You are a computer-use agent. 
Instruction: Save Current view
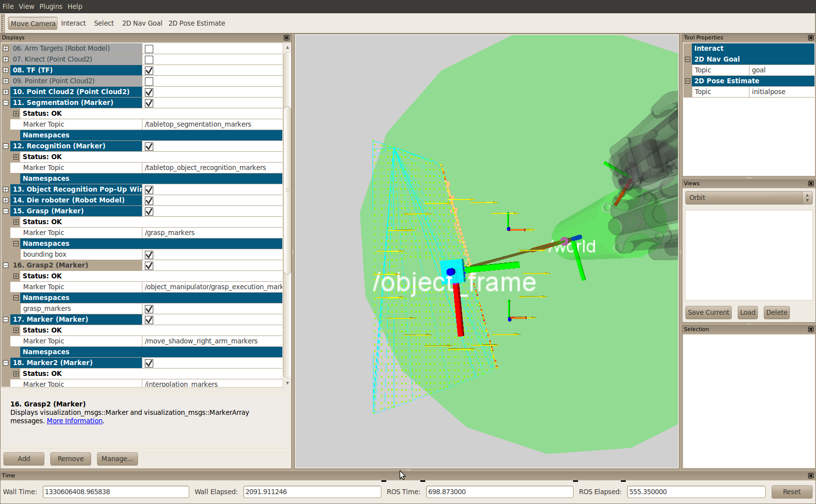coord(709,312)
